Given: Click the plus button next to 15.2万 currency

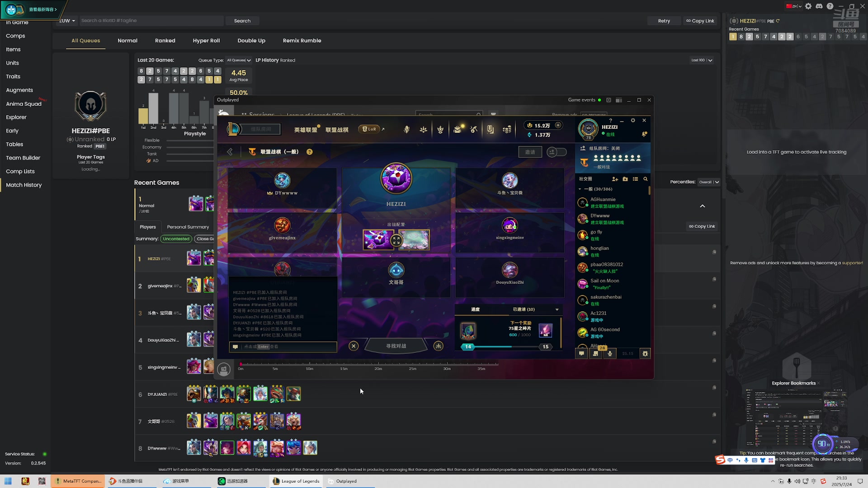Looking at the screenshot, I should [x=558, y=125].
